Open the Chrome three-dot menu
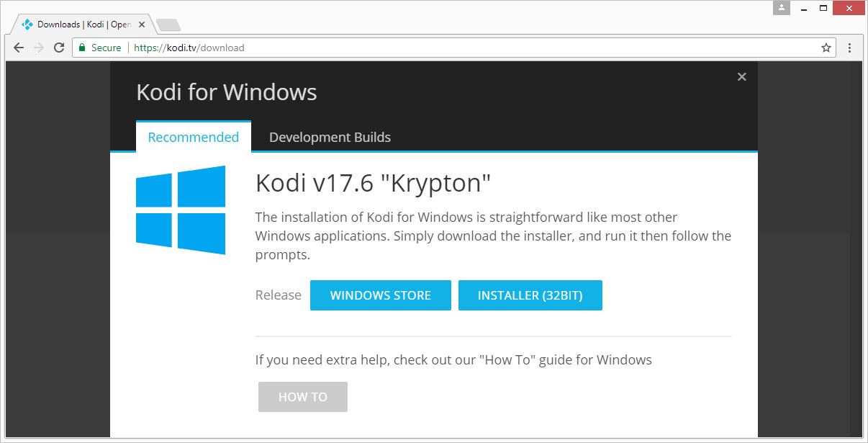The height and width of the screenshot is (443, 868). [850, 48]
